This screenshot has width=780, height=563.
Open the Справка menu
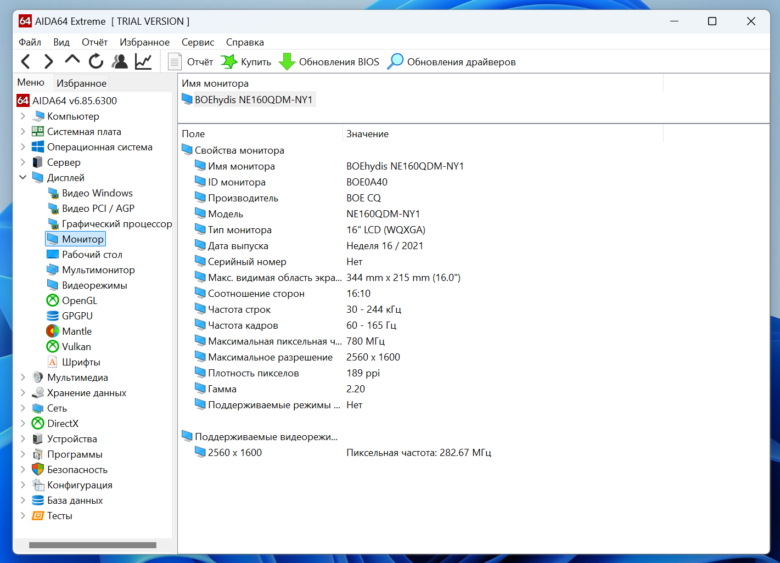click(245, 42)
